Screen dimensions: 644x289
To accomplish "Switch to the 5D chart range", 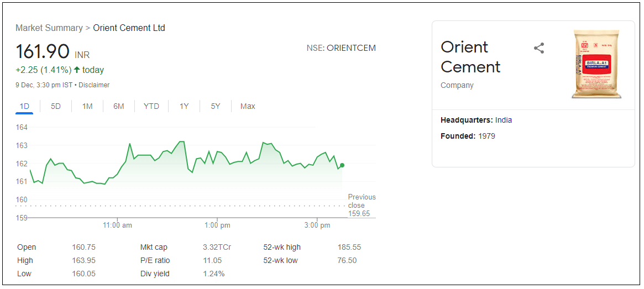I will [x=56, y=106].
